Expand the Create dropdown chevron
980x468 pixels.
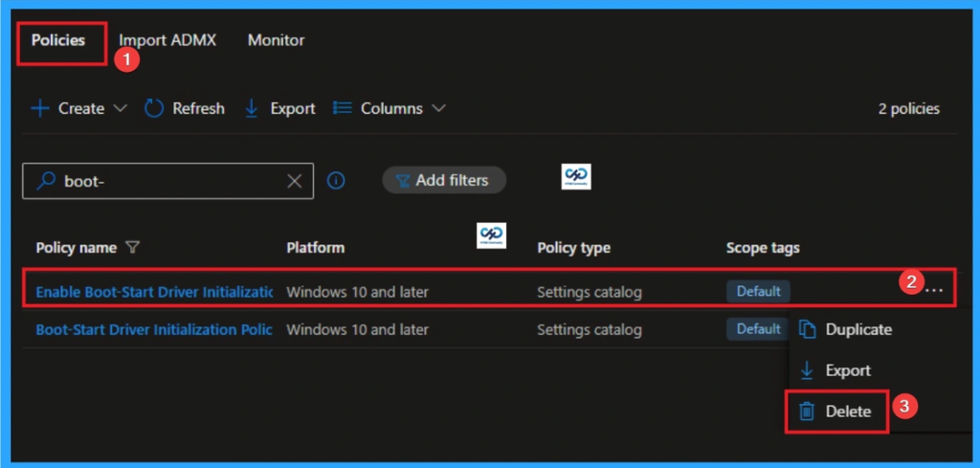point(120,109)
